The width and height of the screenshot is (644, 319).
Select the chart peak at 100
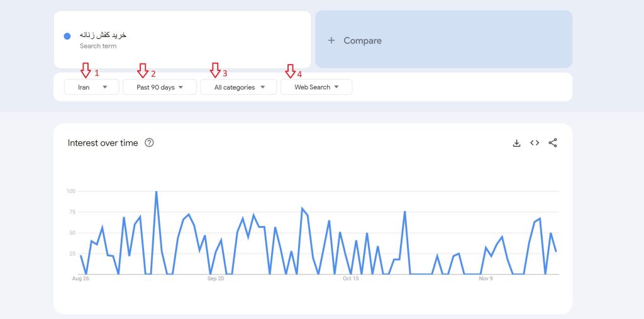(156, 192)
